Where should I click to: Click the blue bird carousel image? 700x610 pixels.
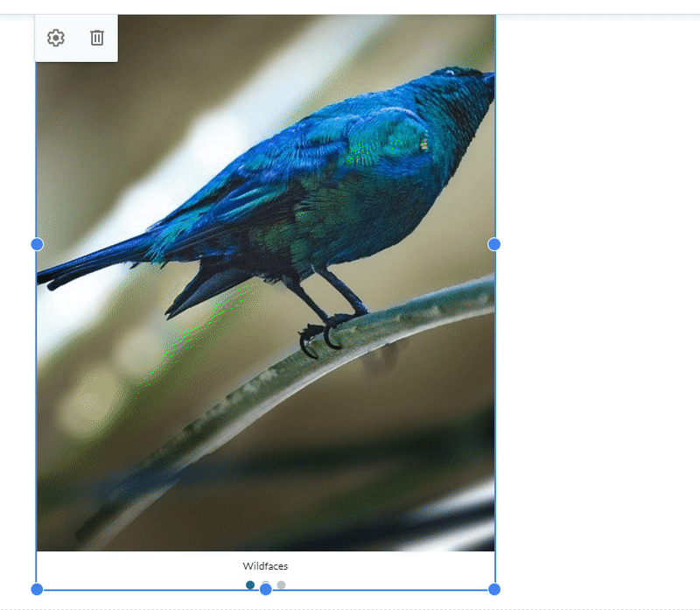[266, 283]
